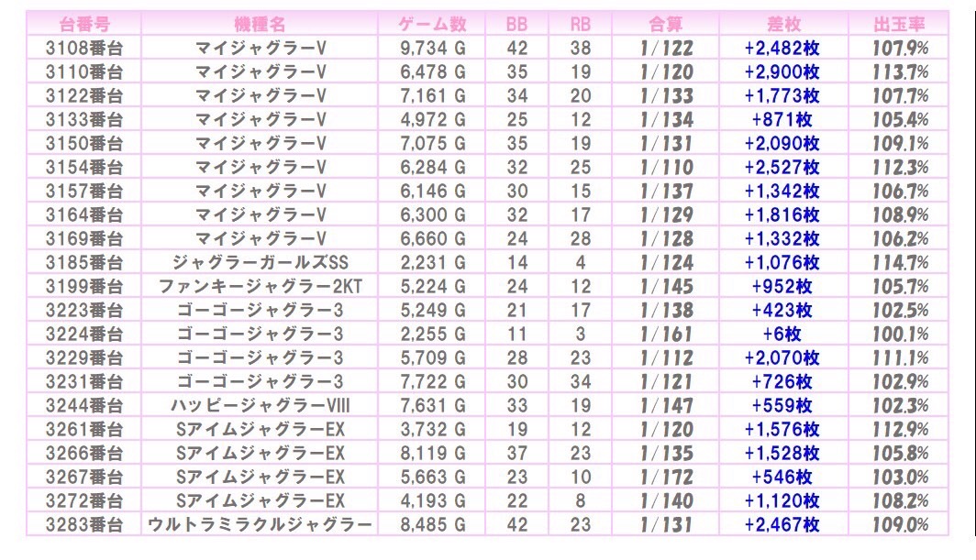
Task: Click the 1/172 combined probability
Action: (x=667, y=478)
